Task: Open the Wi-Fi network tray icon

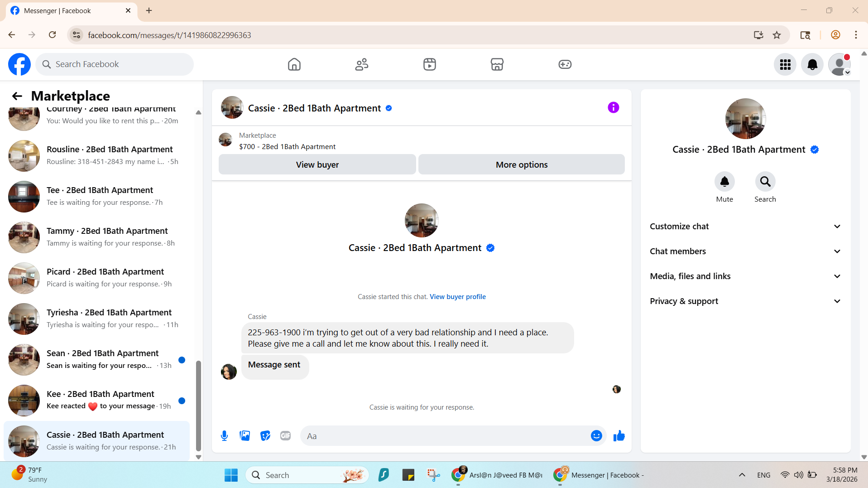Action: click(x=785, y=475)
